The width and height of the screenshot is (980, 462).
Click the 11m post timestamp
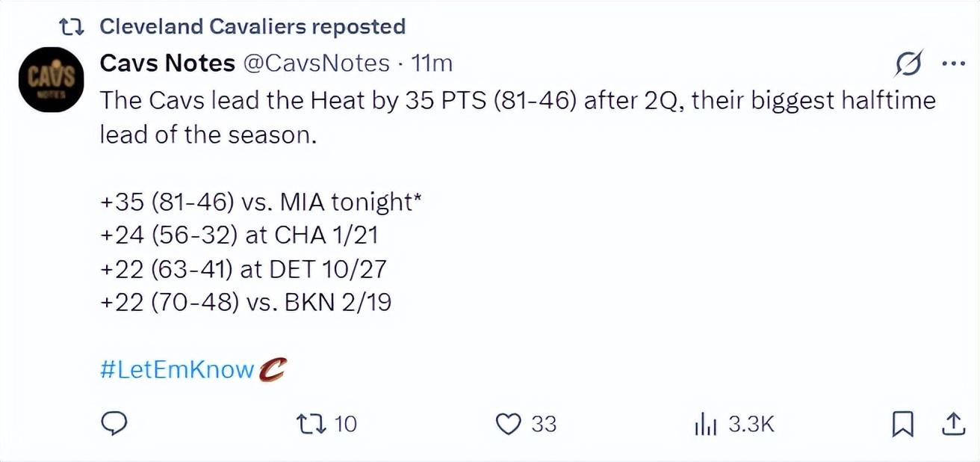coord(432,64)
